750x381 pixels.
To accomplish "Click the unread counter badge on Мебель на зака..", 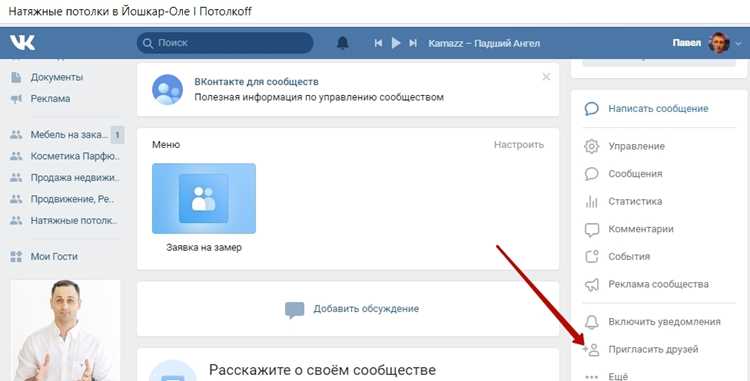I will click(x=117, y=135).
